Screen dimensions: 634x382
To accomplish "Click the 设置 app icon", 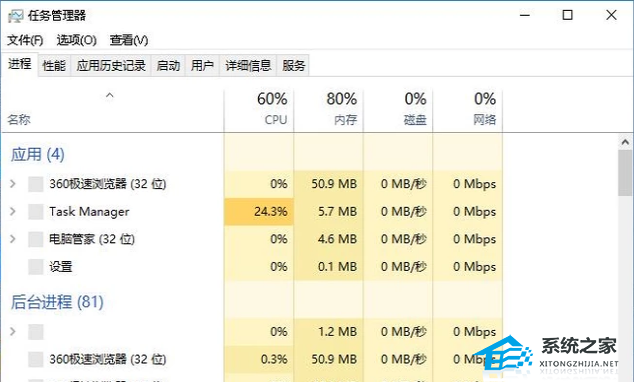I will pyautogui.click(x=36, y=267).
